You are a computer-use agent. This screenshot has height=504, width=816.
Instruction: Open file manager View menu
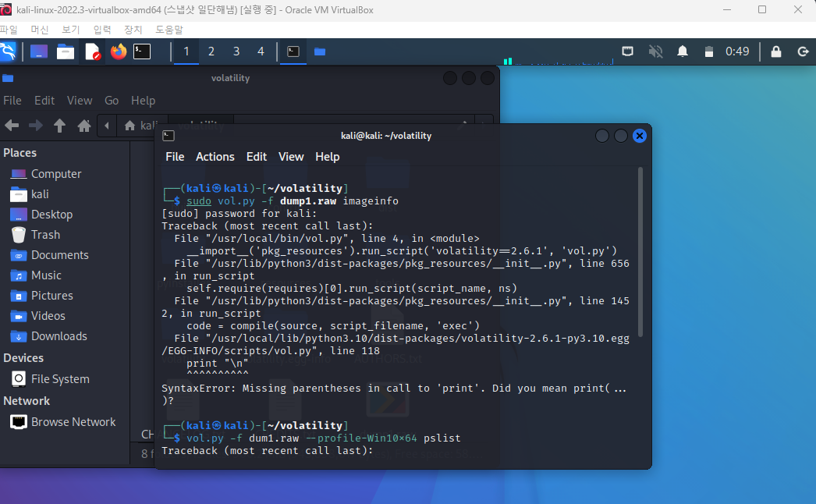pyautogui.click(x=80, y=101)
